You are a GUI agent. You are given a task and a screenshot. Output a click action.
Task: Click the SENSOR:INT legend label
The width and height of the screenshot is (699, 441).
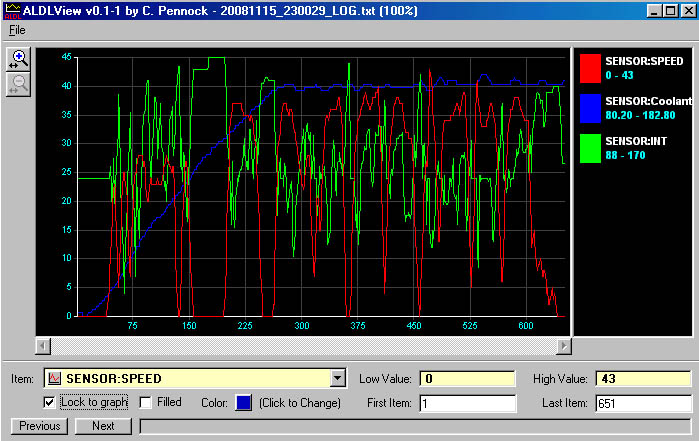(x=636, y=141)
